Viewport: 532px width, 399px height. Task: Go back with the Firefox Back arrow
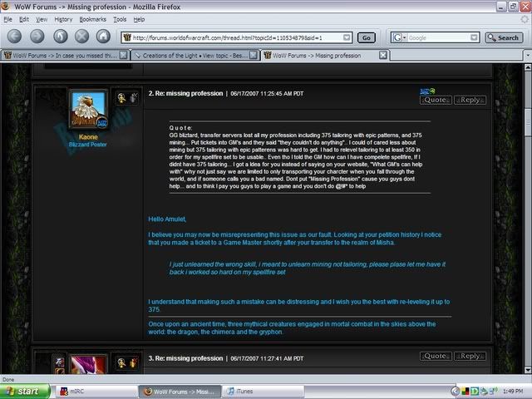pos(14,36)
